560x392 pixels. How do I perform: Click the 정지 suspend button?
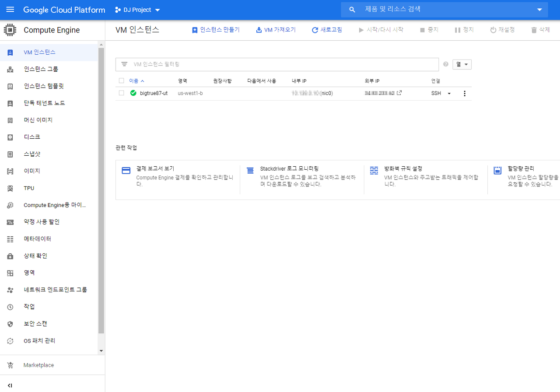[x=464, y=30]
